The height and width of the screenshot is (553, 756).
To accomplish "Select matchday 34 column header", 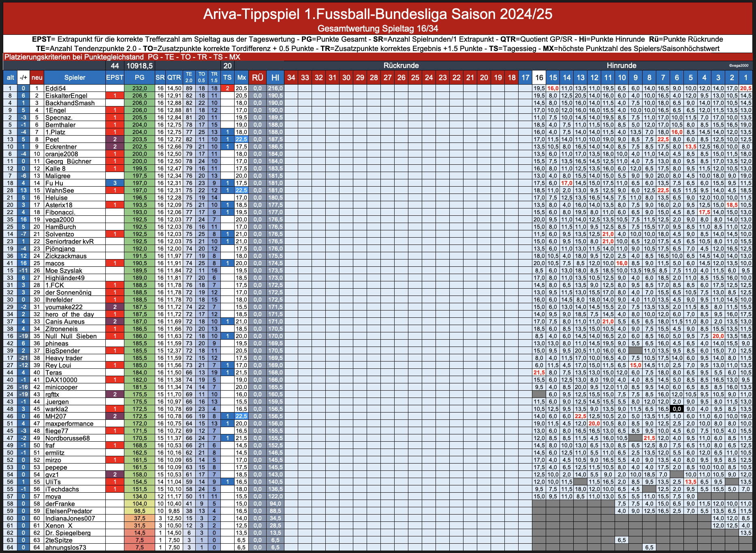I will [291, 77].
